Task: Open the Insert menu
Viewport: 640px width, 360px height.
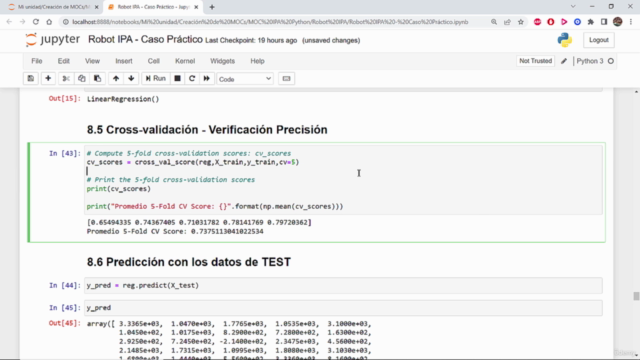Action: [x=124, y=61]
